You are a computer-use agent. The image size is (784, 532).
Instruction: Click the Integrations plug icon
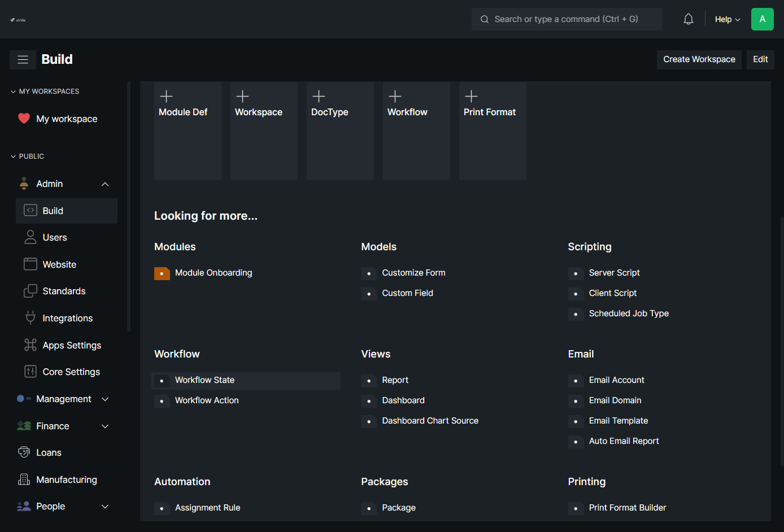pos(31,318)
